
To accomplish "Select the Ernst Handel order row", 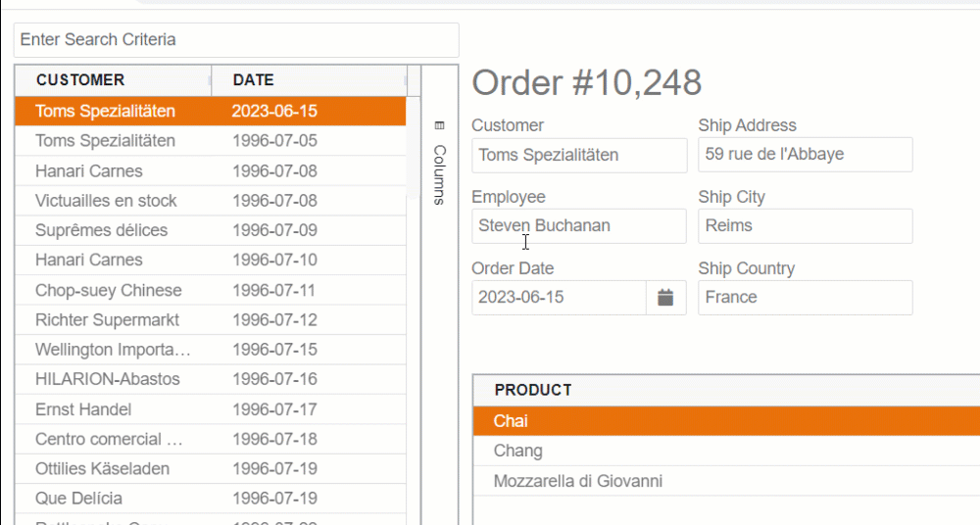I will [x=211, y=409].
